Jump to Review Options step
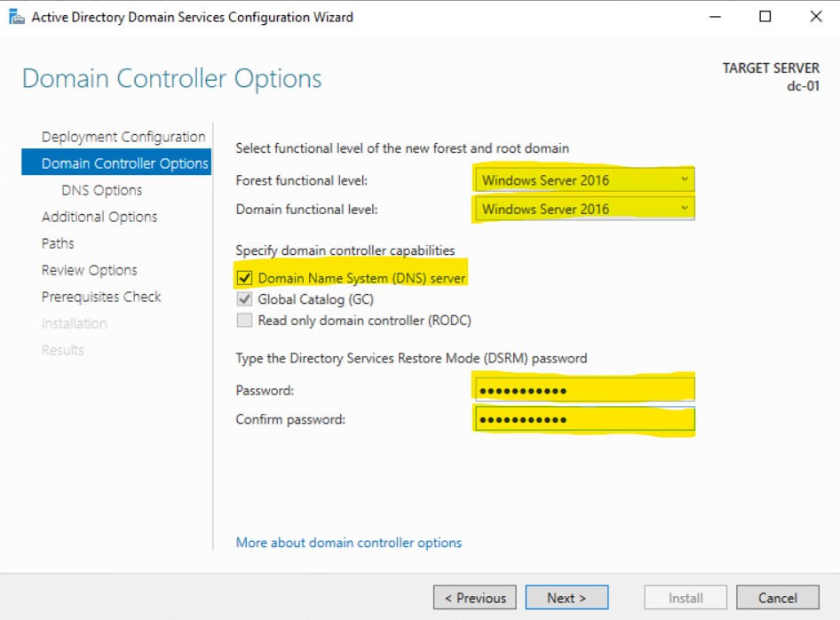 tap(89, 270)
